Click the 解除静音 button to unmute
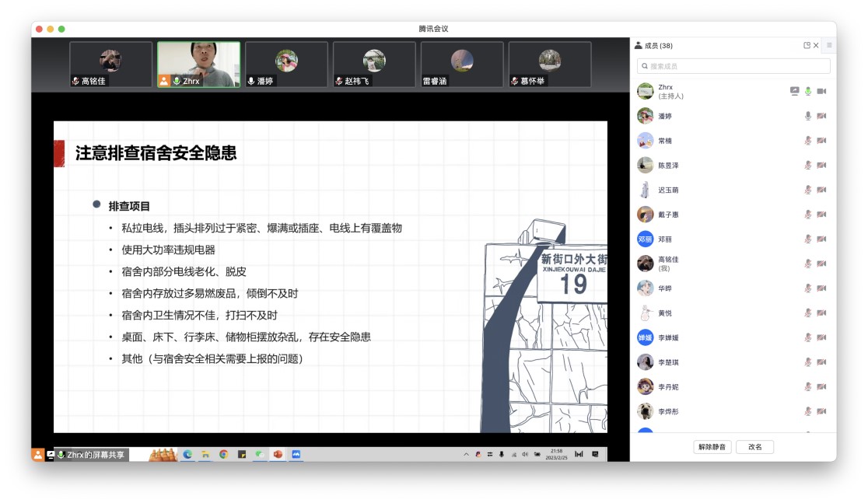The height and width of the screenshot is (503, 868). [712, 446]
